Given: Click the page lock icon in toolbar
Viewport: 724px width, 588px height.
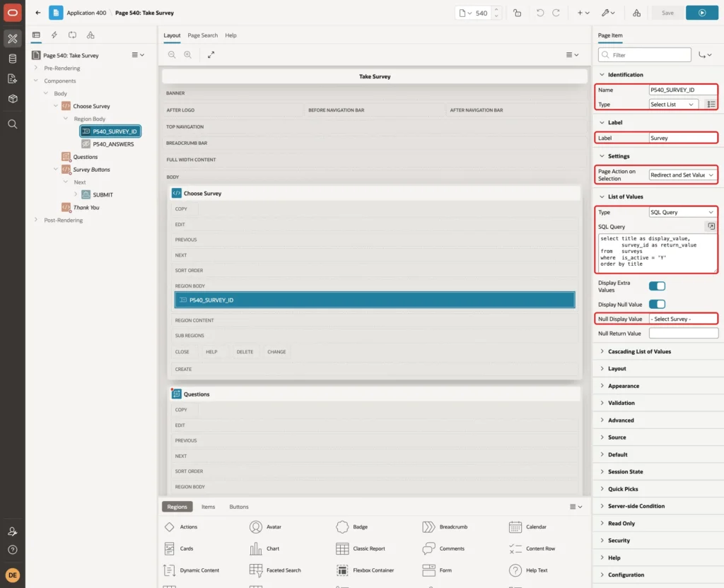Looking at the screenshot, I should (517, 13).
